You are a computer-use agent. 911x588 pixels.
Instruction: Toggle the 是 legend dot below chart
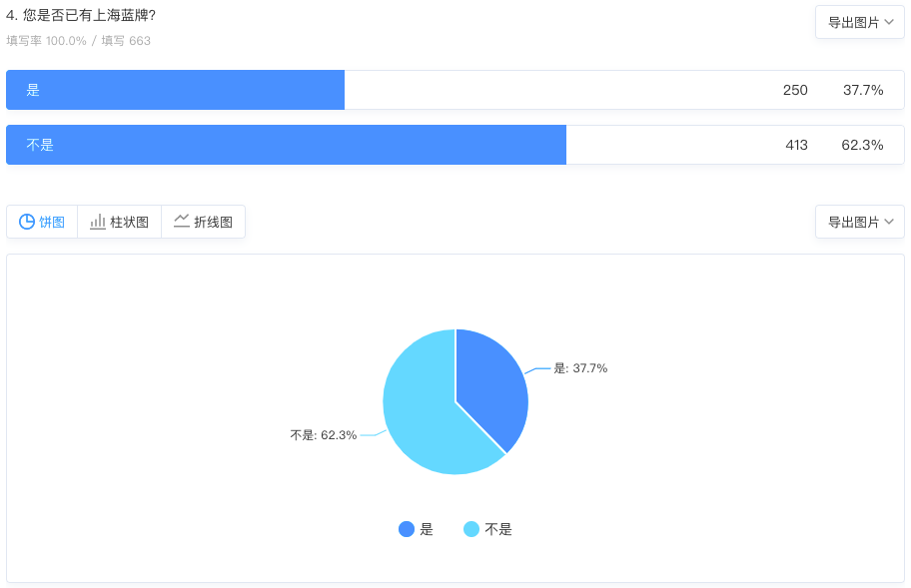pos(407,529)
